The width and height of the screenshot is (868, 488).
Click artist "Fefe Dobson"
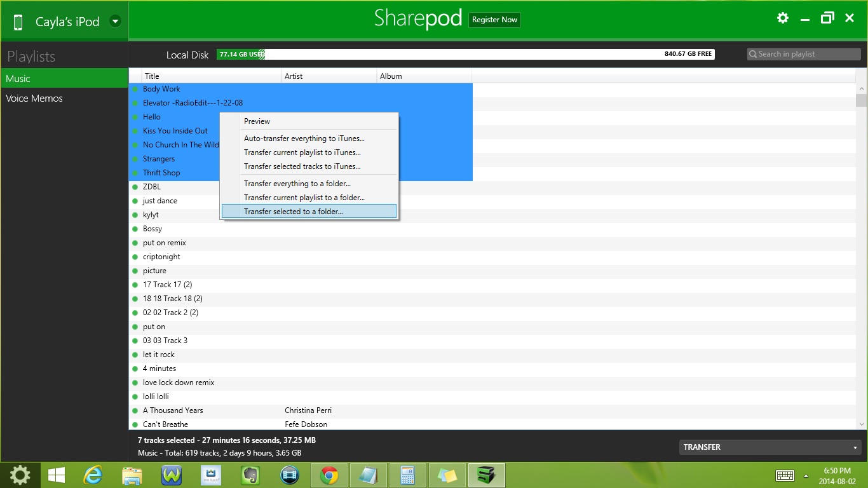[306, 424]
